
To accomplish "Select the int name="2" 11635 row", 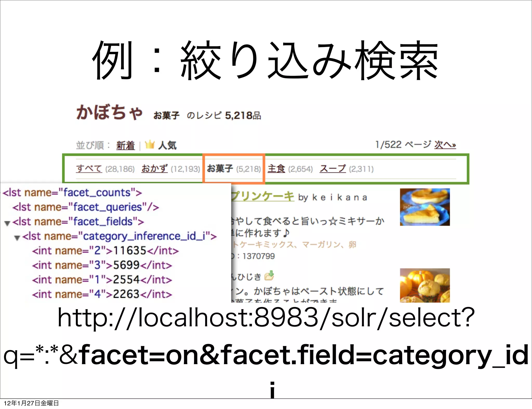I will tap(105, 251).
